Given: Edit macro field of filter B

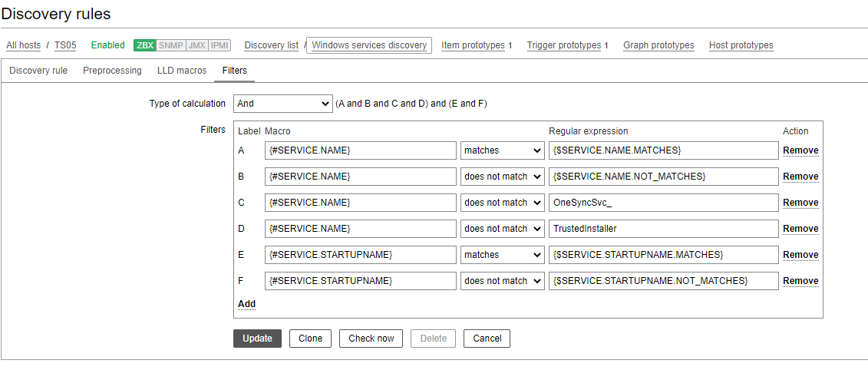Looking at the screenshot, I should tap(361, 176).
